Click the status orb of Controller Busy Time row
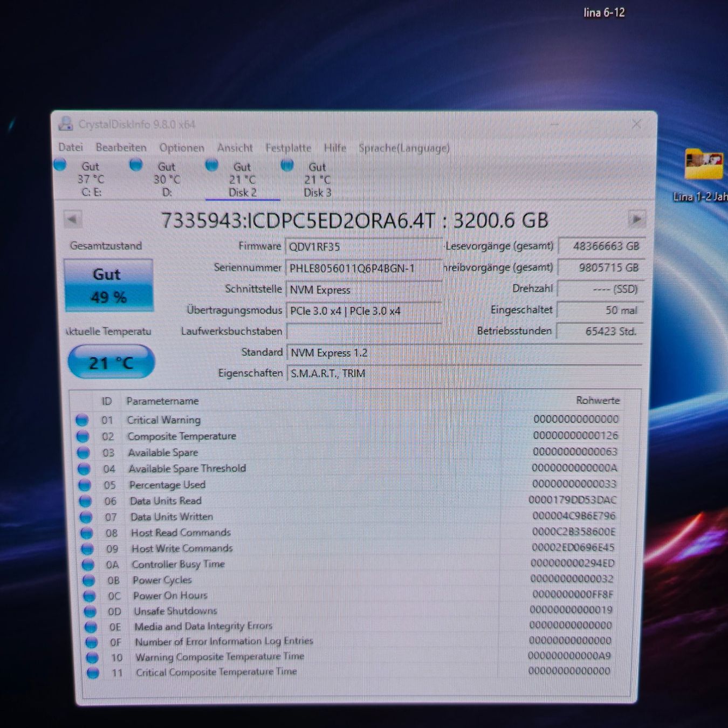Image resolution: width=728 pixels, height=728 pixels. (88, 565)
